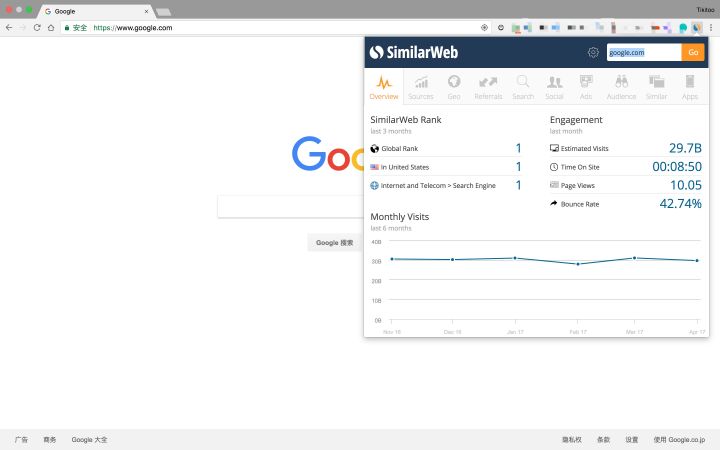This screenshot has width=720, height=450.
Task: Click the SimilarWeb extension icon in toolbar
Action: pos(697,28)
